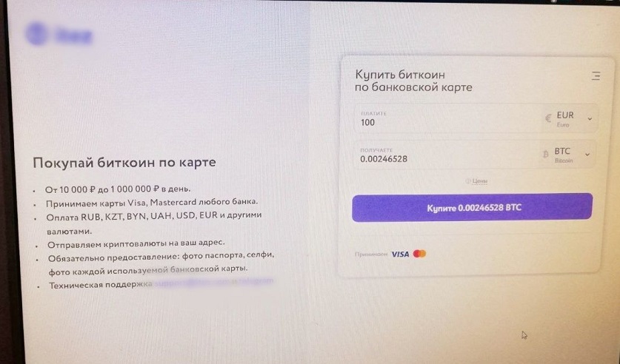Open the hamburger menu in the buy widget
The width and height of the screenshot is (620, 364).
pos(596,75)
